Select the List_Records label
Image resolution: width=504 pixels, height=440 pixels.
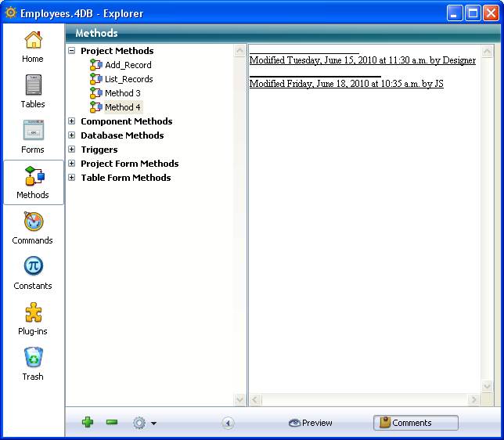point(128,79)
